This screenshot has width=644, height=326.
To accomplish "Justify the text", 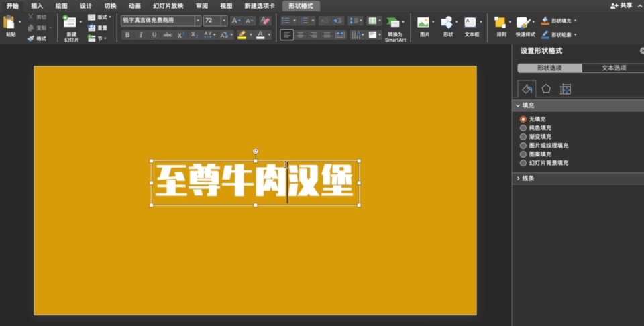I will tap(327, 35).
